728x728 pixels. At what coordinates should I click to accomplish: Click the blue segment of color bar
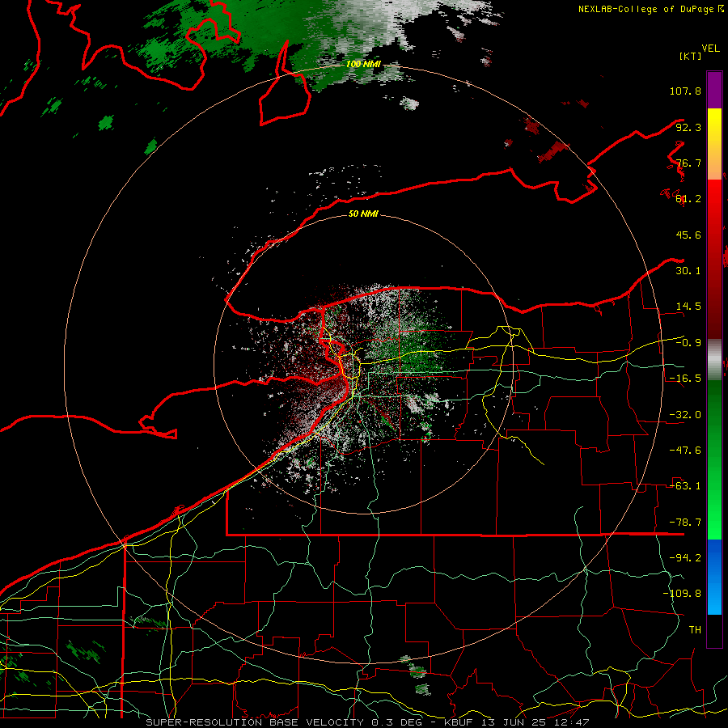[714, 577]
